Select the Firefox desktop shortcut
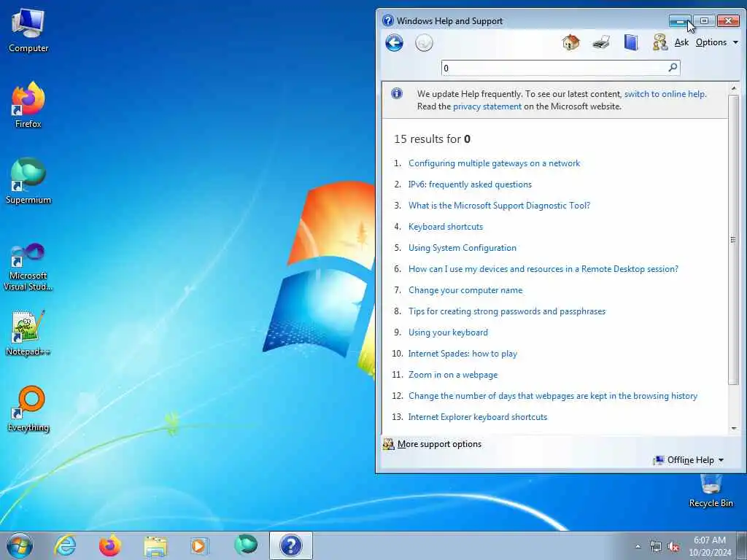 tap(28, 106)
